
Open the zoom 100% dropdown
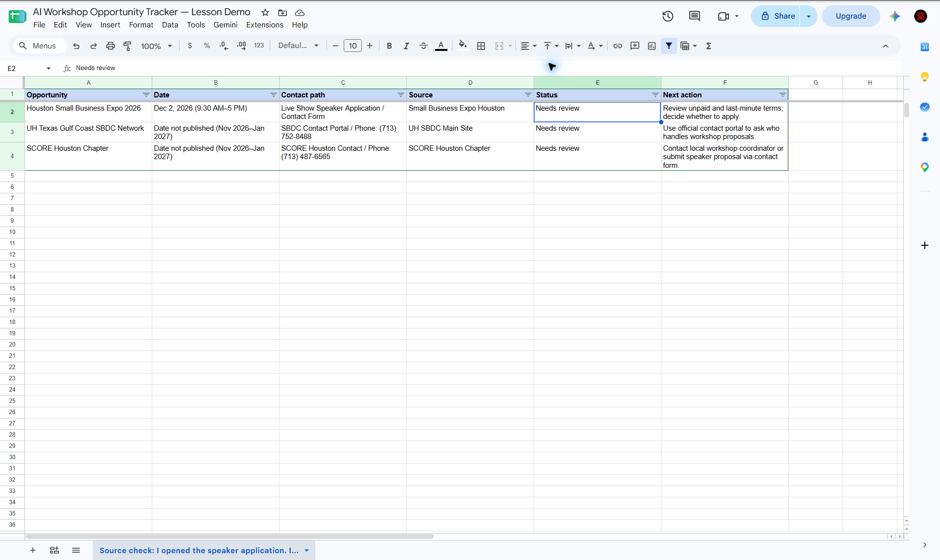(157, 46)
